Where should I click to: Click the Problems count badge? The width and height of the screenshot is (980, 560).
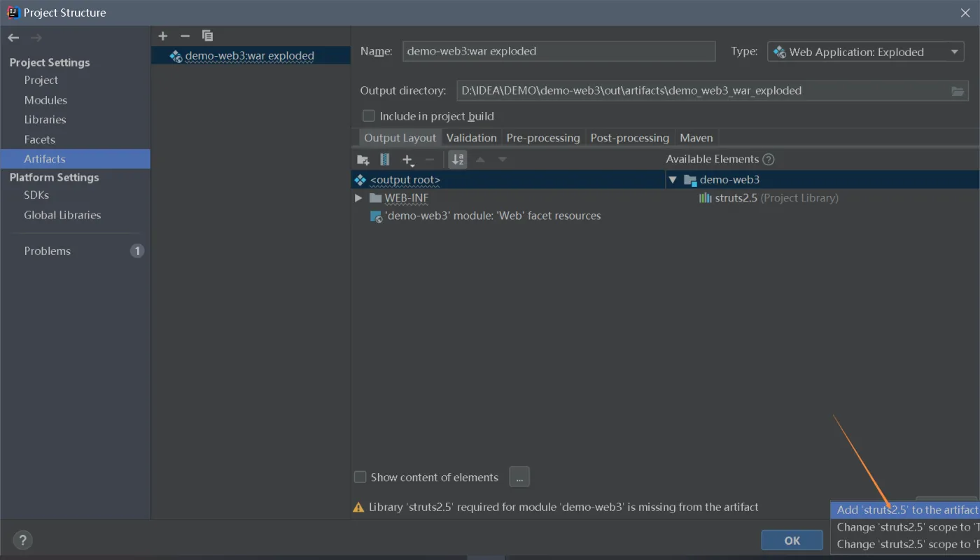pos(137,251)
